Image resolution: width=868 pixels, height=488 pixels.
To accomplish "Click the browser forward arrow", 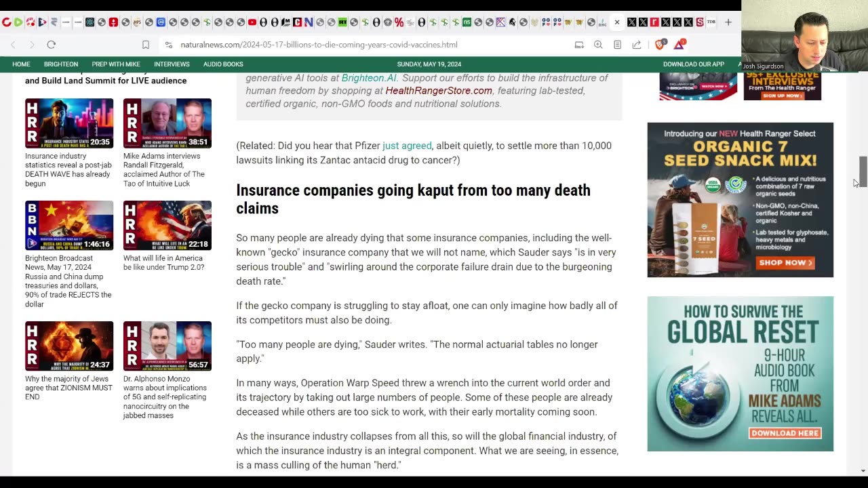I will pos(31,44).
